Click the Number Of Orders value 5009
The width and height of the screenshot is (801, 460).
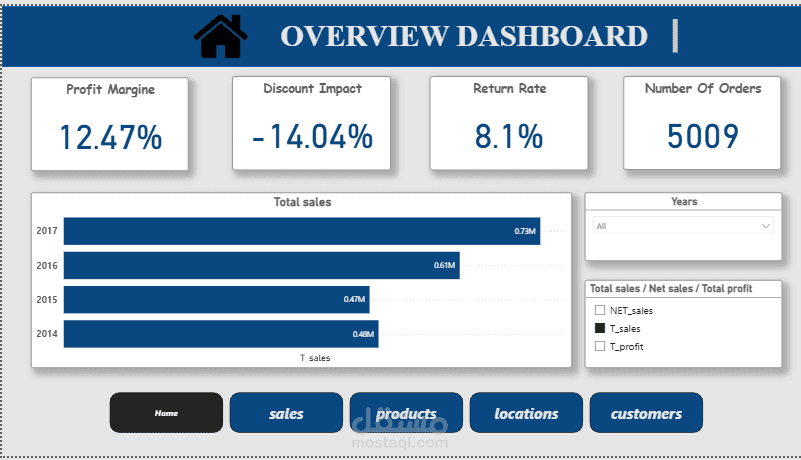702,136
